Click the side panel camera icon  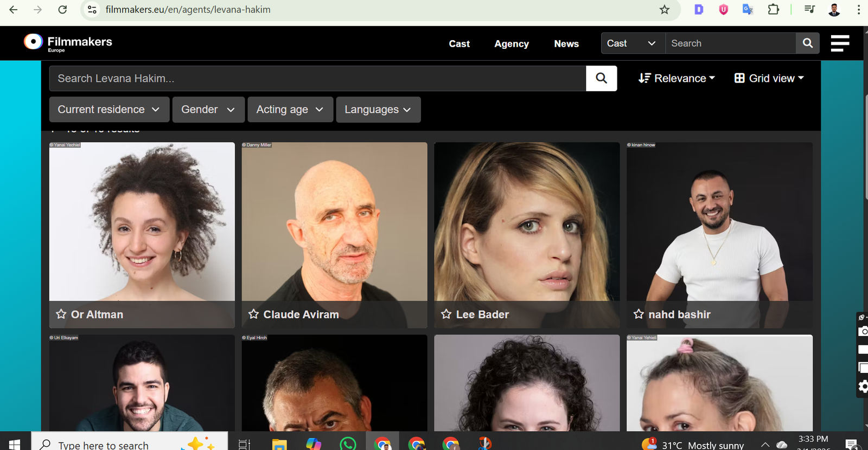(863, 331)
